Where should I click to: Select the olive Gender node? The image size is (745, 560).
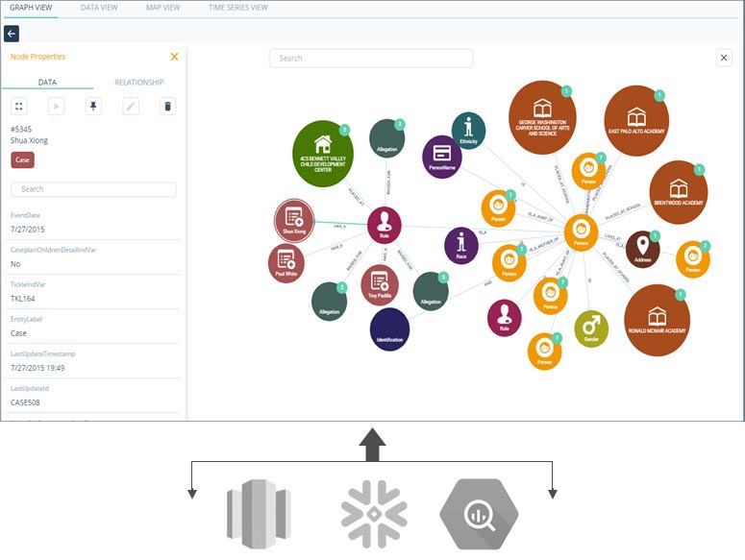(591, 329)
